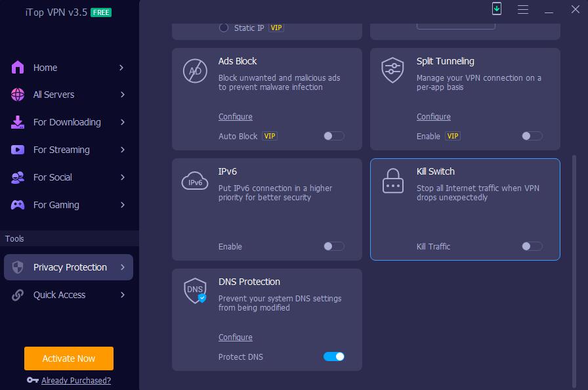The image size is (588, 390).
Task: Open the Already Purchased? link
Action: (x=76, y=380)
